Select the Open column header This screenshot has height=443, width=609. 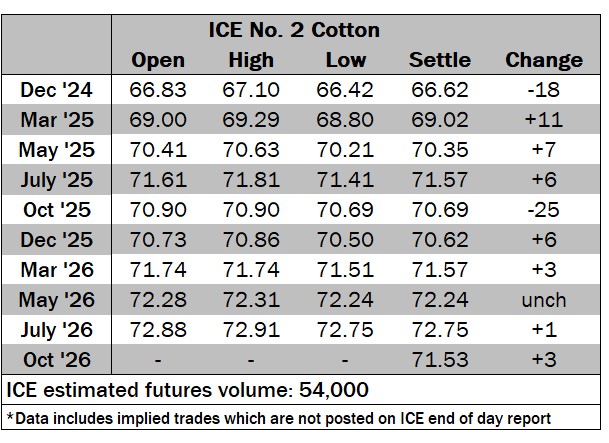tap(158, 60)
